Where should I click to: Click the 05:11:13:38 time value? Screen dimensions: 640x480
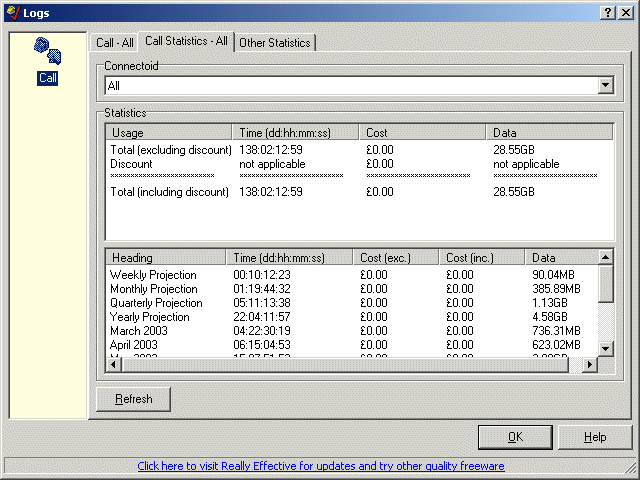(x=262, y=302)
